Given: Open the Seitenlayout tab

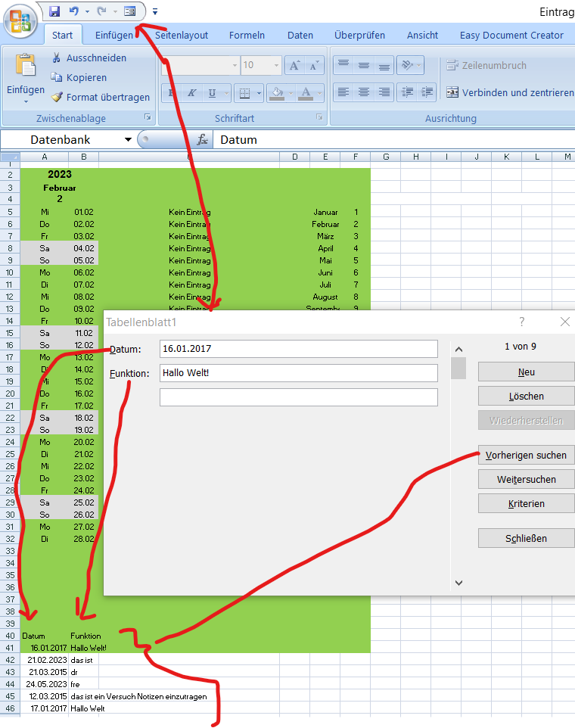Looking at the screenshot, I should [x=182, y=36].
